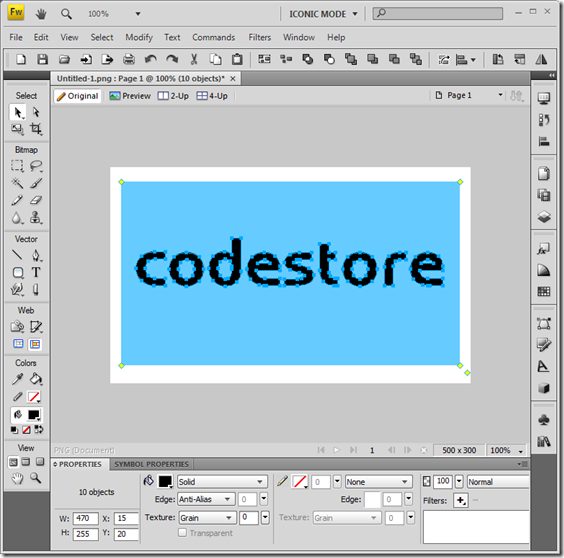This screenshot has width=564, height=558.
Task: Select the Eyedropper tool
Action: [17, 379]
